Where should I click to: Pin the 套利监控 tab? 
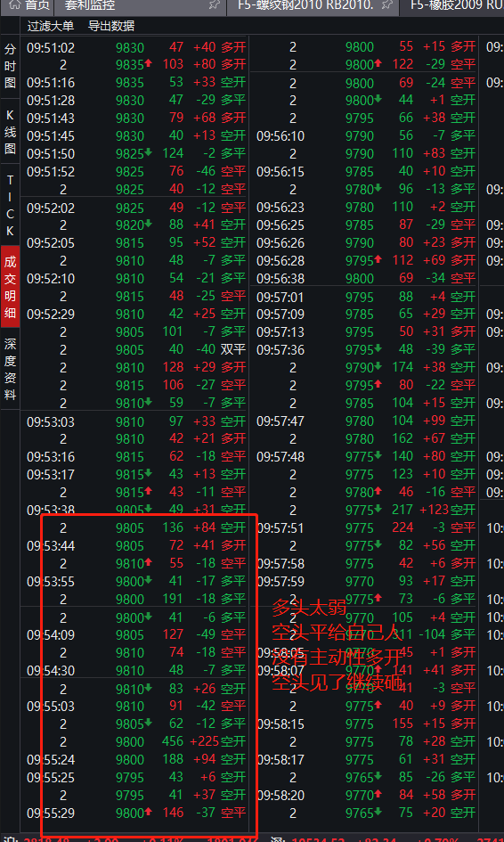coord(215,5)
